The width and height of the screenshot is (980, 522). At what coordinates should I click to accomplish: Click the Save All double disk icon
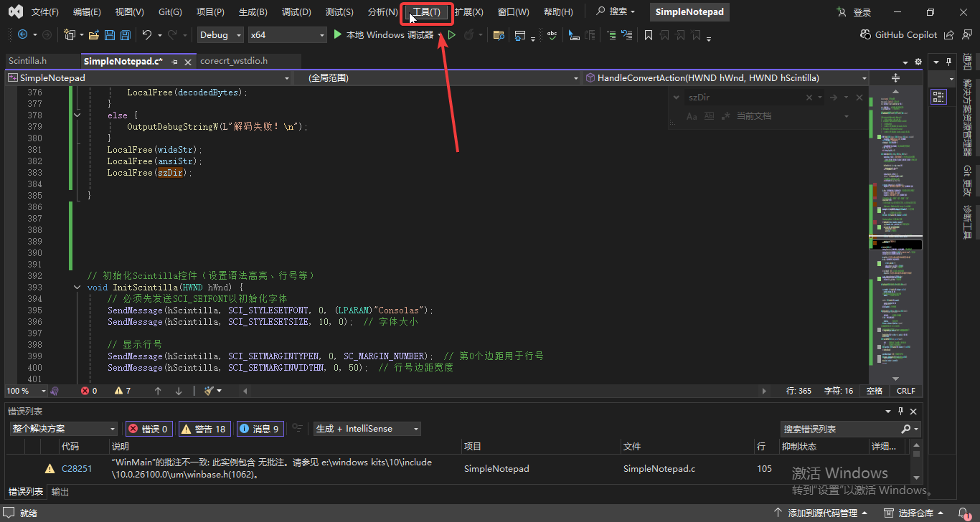[x=125, y=34]
